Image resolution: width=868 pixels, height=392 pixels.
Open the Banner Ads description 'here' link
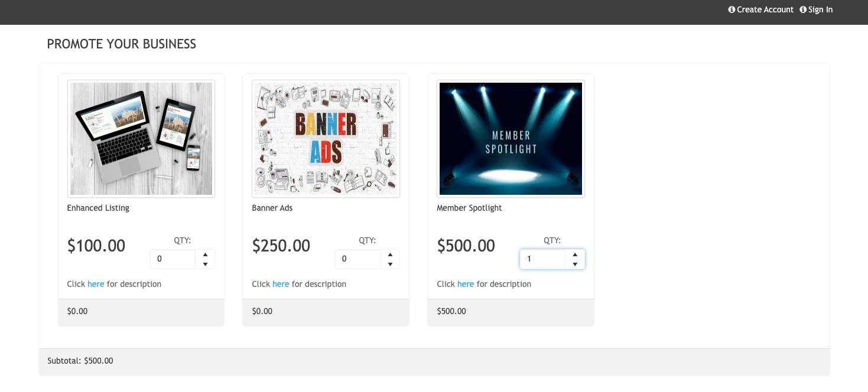click(281, 284)
